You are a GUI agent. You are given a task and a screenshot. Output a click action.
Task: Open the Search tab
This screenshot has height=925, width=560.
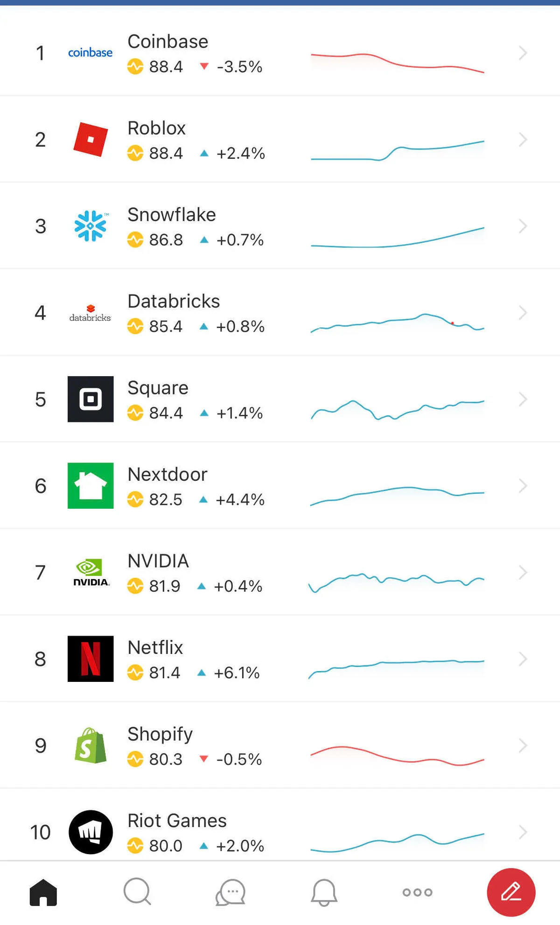click(x=137, y=892)
